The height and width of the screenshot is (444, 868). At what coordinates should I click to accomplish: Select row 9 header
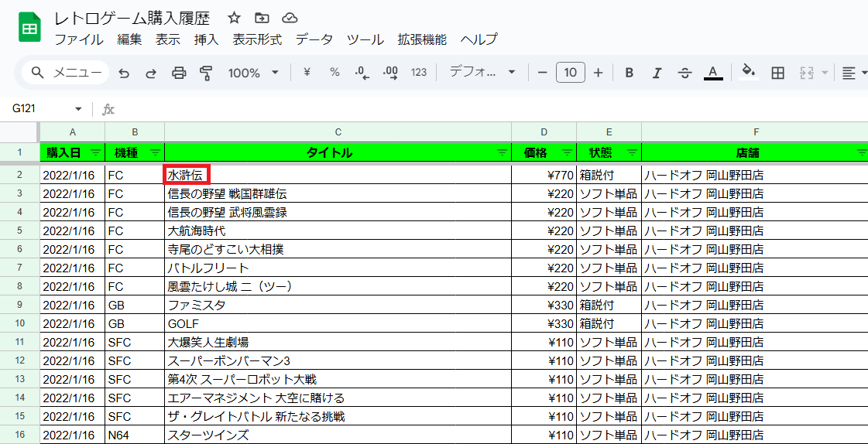[x=20, y=305]
